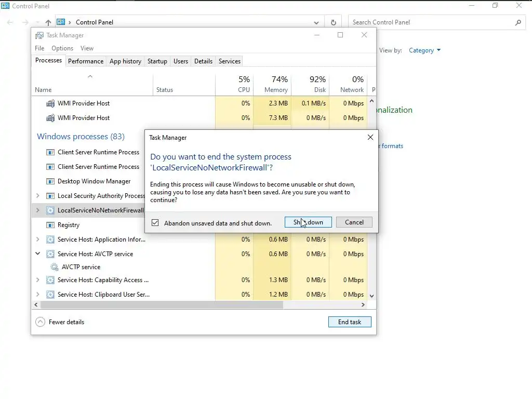Click the LocalServiceNoNetworkFirewall gear icon
Image resolution: width=532 pixels, height=399 pixels.
[x=50, y=210]
